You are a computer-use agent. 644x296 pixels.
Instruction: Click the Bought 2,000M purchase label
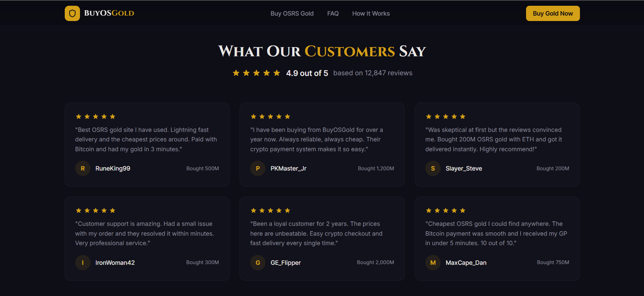pos(375,262)
